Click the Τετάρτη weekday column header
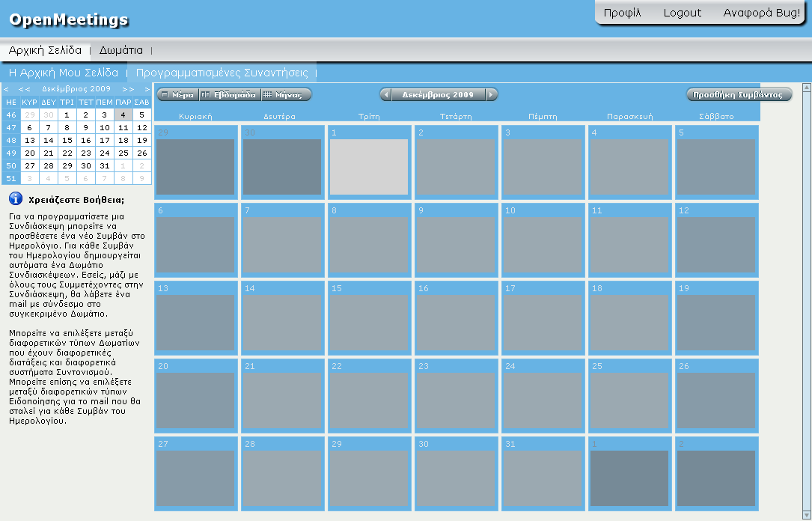 point(456,117)
